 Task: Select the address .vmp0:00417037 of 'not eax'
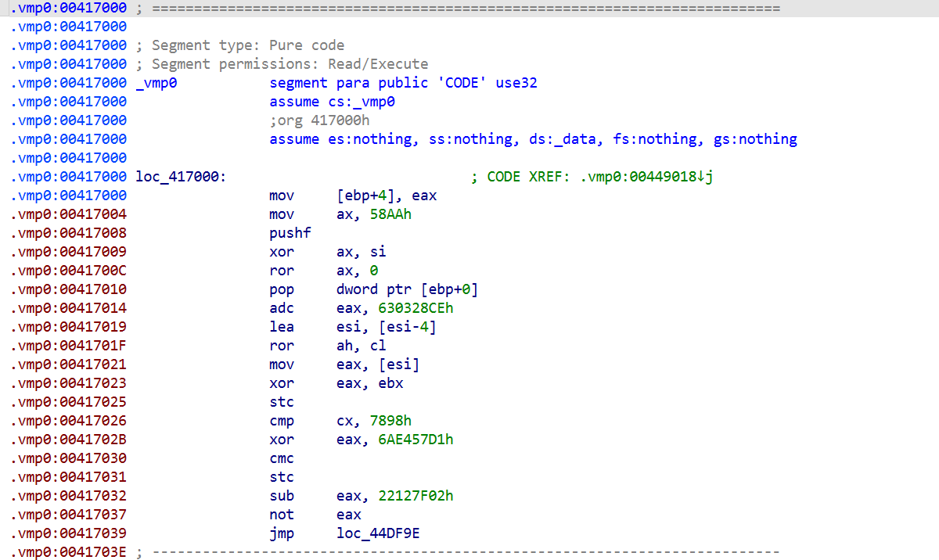click(69, 515)
